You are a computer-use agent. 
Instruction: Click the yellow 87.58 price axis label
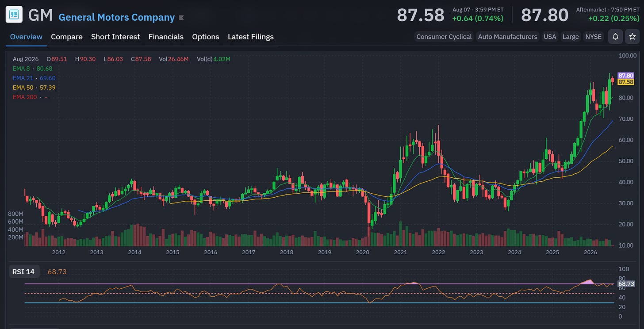tap(626, 82)
